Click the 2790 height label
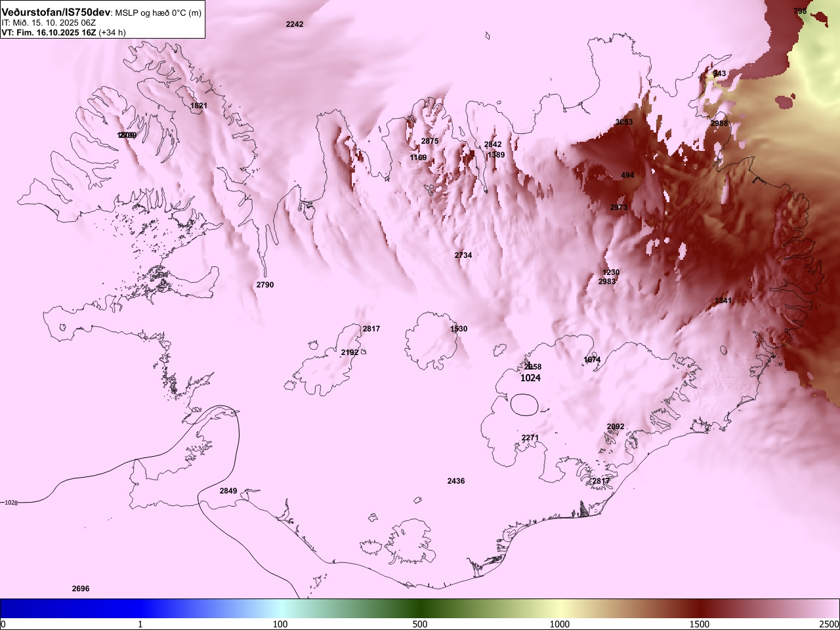Image resolution: width=840 pixels, height=630 pixels. tap(265, 285)
